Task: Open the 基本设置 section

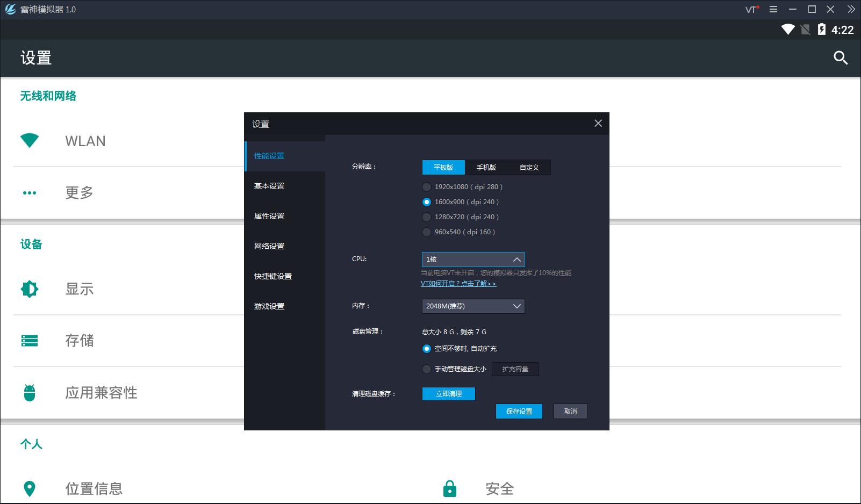Action: point(269,186)
